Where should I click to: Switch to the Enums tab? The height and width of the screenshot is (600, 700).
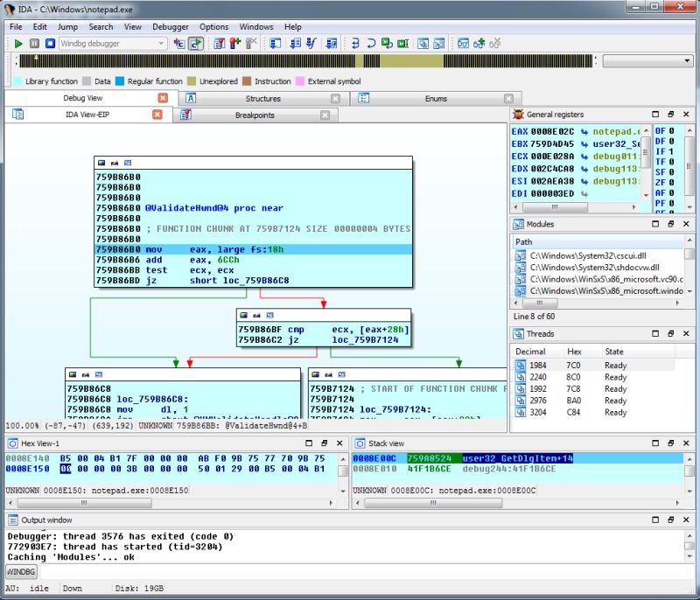coord(436,99)
